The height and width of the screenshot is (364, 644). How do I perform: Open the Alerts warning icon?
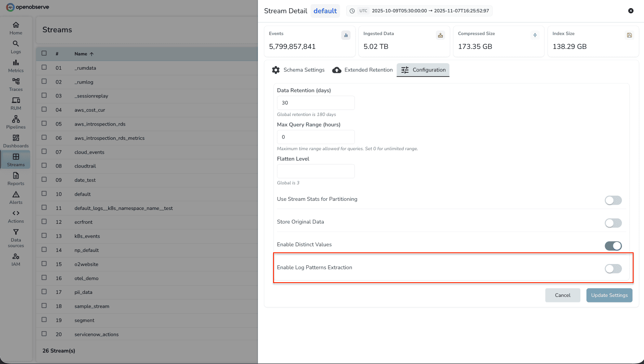(x=16, y=195)
